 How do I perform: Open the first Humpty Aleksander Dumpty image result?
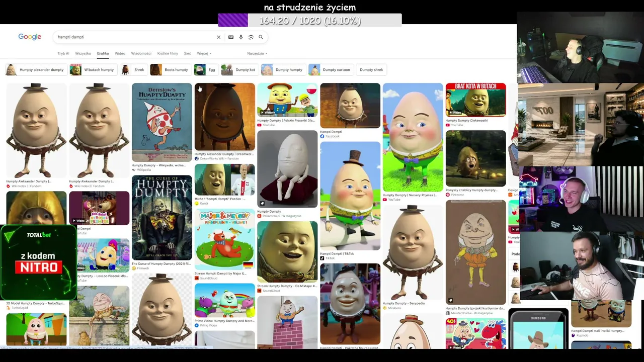click(x=36, y=130)
